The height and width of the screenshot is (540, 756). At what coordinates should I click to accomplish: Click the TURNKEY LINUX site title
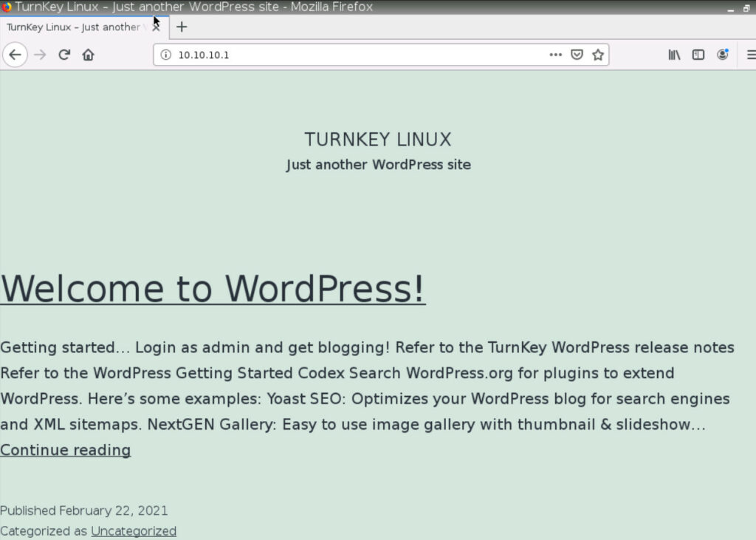pos(378,140)
